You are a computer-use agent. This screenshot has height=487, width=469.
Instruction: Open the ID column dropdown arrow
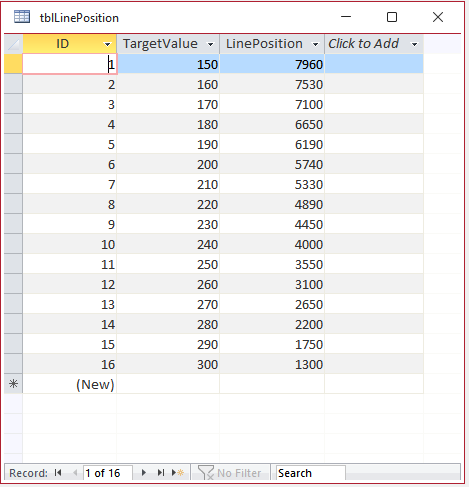pyautogui.click(x=107, y=44)
